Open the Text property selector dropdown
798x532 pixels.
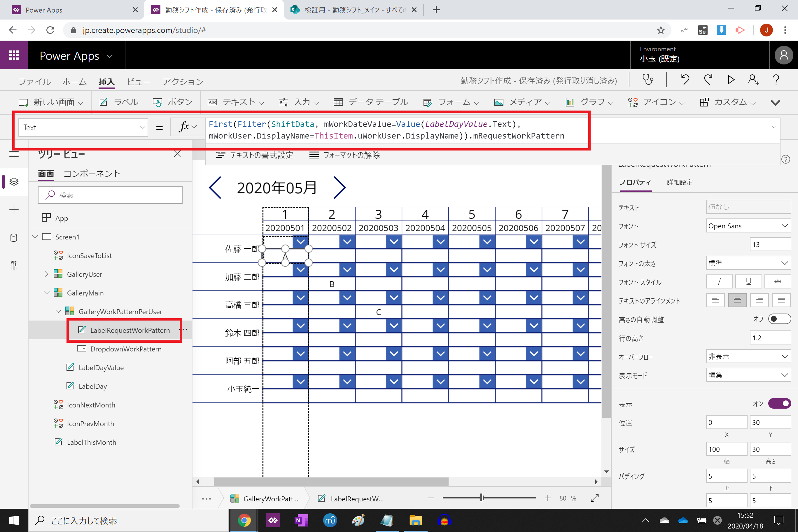tap(83, 127)
